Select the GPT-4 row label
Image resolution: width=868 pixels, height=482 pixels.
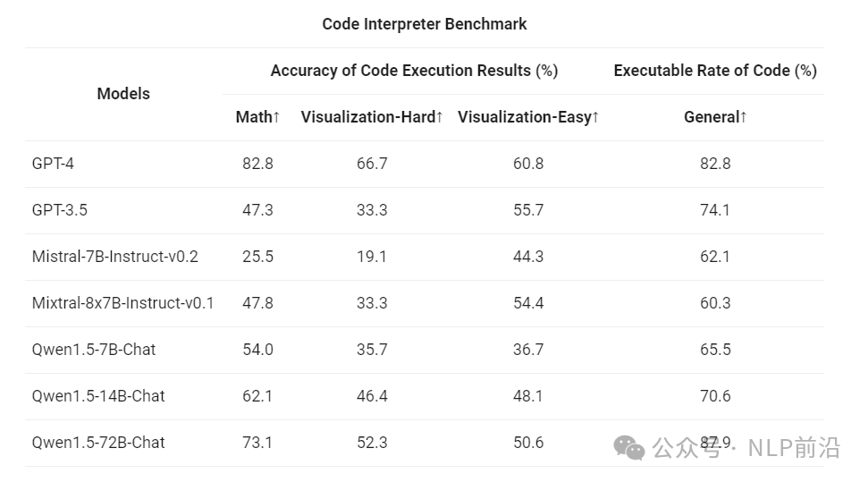pyautogui.click(x=53, y=164)
